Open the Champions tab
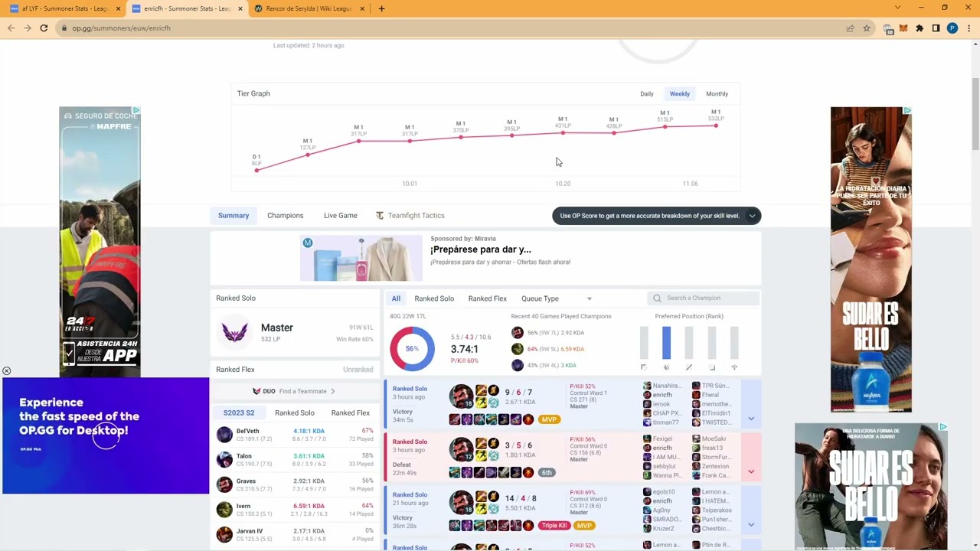The height and width of the screenshot is (551, 980). pos(286,216)
